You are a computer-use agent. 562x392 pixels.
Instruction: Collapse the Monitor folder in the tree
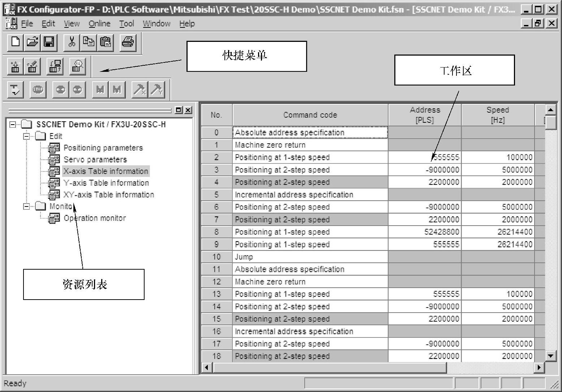click(x=26, y=206)
